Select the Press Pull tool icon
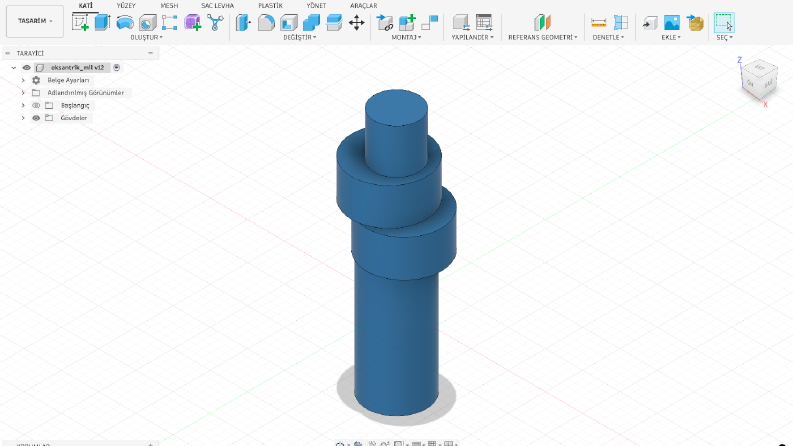 (243, 22)
